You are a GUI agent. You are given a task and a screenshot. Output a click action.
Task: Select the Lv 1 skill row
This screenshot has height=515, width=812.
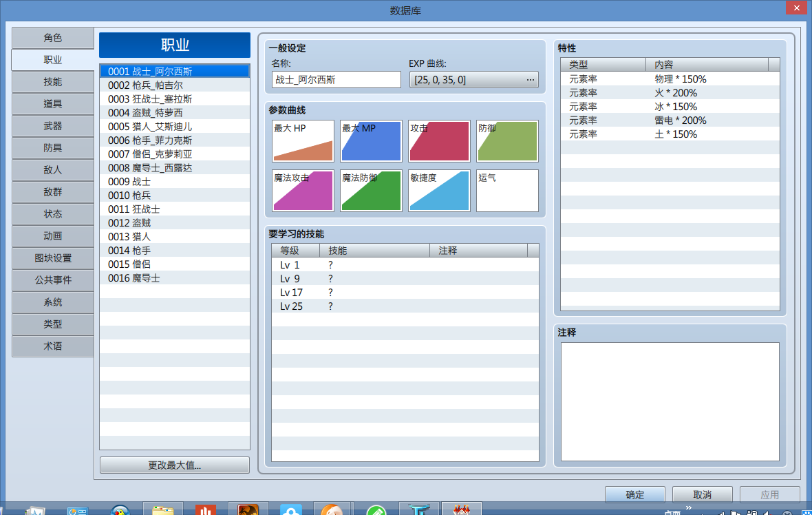pyautogui.click(x=405, y=265)
